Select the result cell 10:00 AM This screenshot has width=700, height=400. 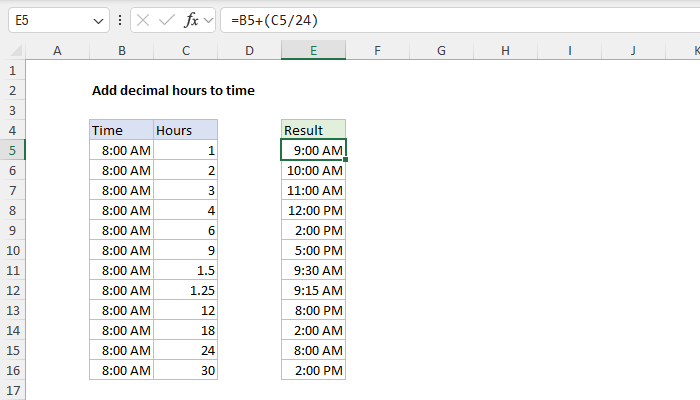[x=313, y=171]
